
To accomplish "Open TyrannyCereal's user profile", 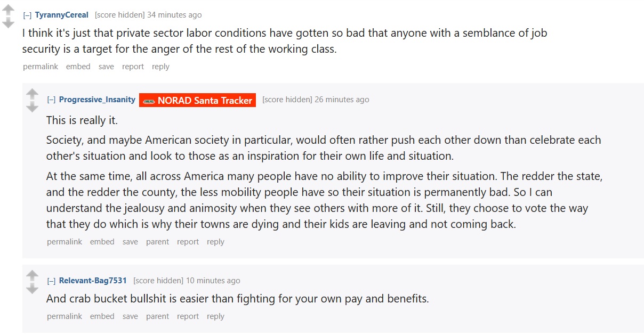I will click(x=62, y=15).
